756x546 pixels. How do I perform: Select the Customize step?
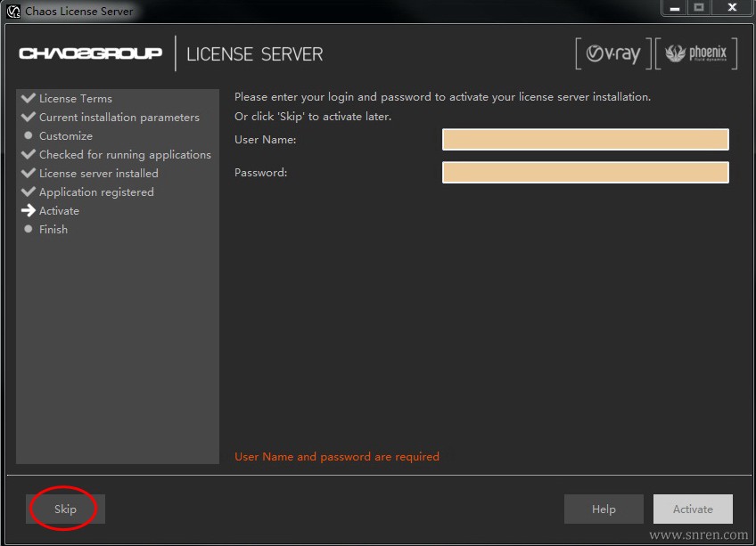(66, 136)
